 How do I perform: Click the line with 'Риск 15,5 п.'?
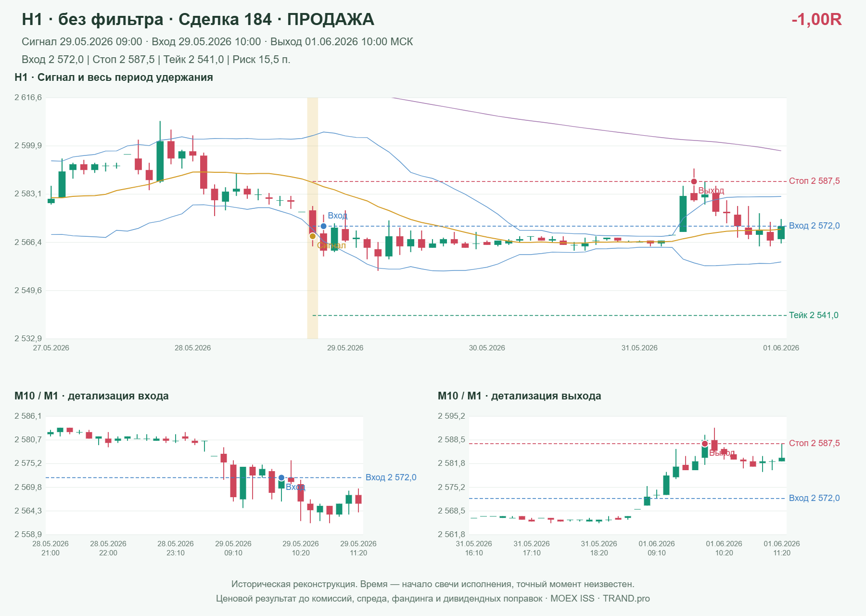click(156, 60)
